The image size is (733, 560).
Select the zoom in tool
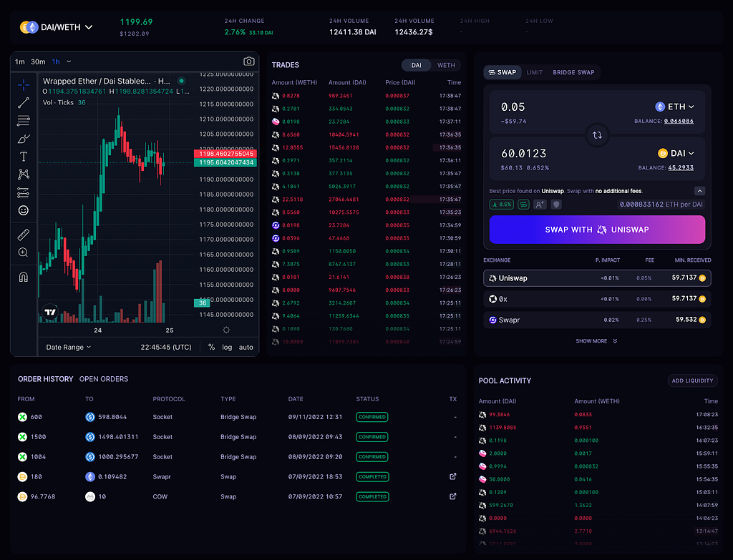(24, 252)
